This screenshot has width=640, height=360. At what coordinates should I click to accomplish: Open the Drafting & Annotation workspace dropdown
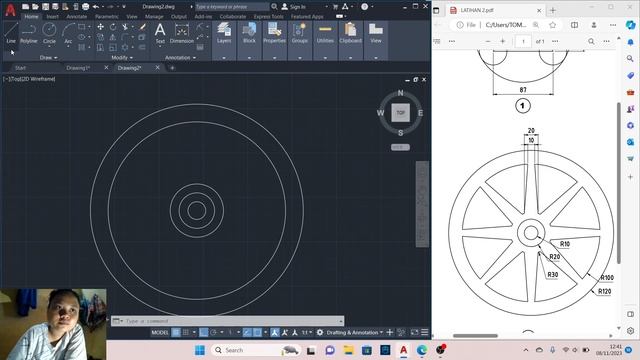pos(355,332)
